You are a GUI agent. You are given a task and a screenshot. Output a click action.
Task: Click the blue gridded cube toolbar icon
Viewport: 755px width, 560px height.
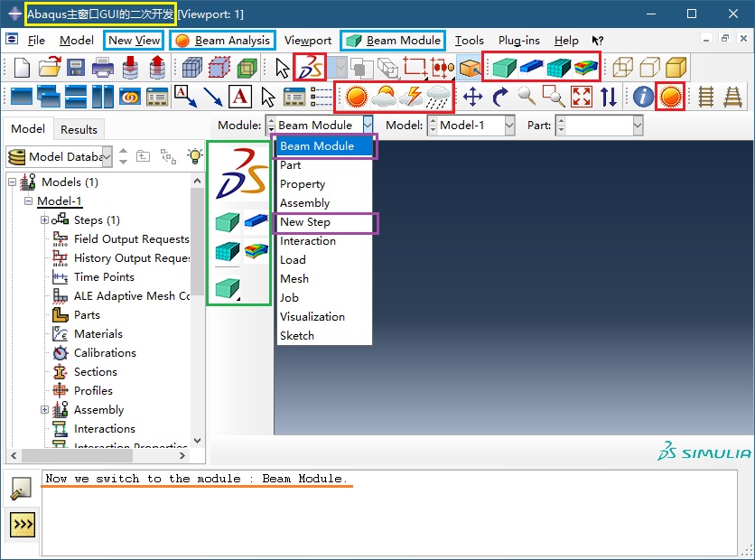[x=192, y=68]
